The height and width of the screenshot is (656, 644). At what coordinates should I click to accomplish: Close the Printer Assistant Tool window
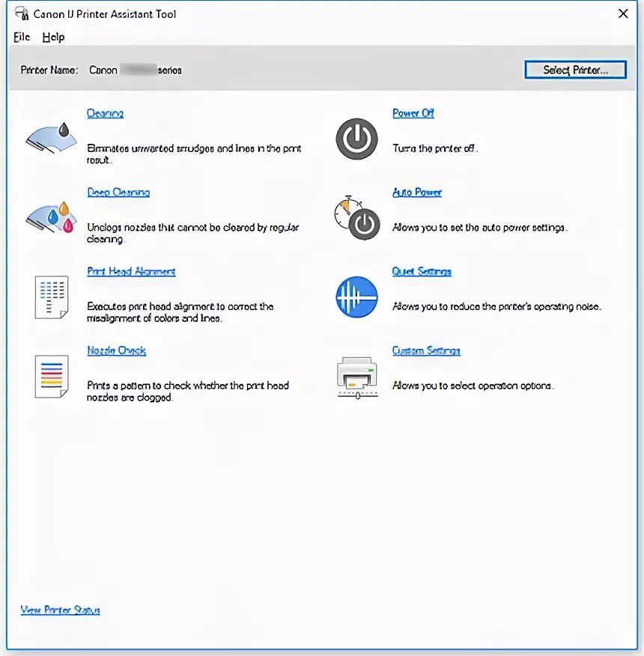click(623, 13)
